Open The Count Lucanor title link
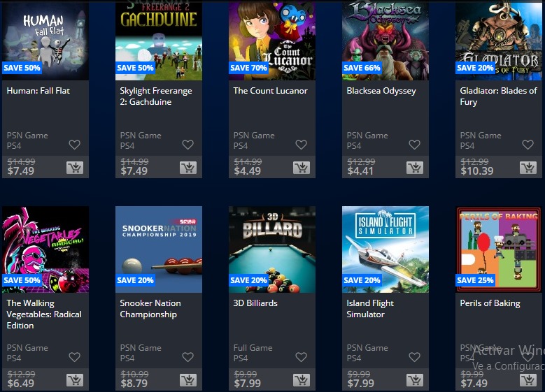The width and height of the screenshot is (545, 392). [x=271, y=91]
